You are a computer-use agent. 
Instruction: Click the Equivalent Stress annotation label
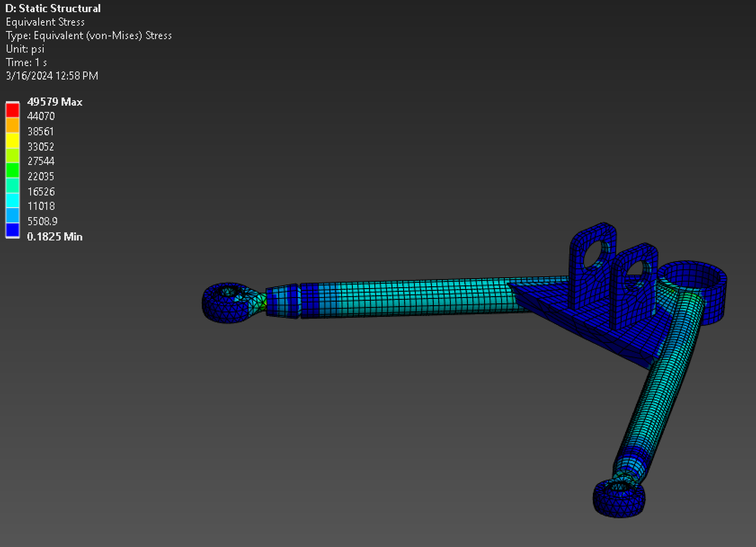pyautogui.click(x=45, y=22)
